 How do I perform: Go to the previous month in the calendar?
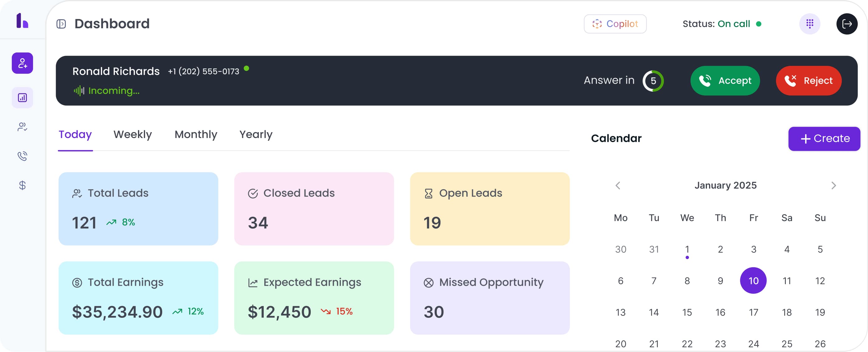(618, 185)
